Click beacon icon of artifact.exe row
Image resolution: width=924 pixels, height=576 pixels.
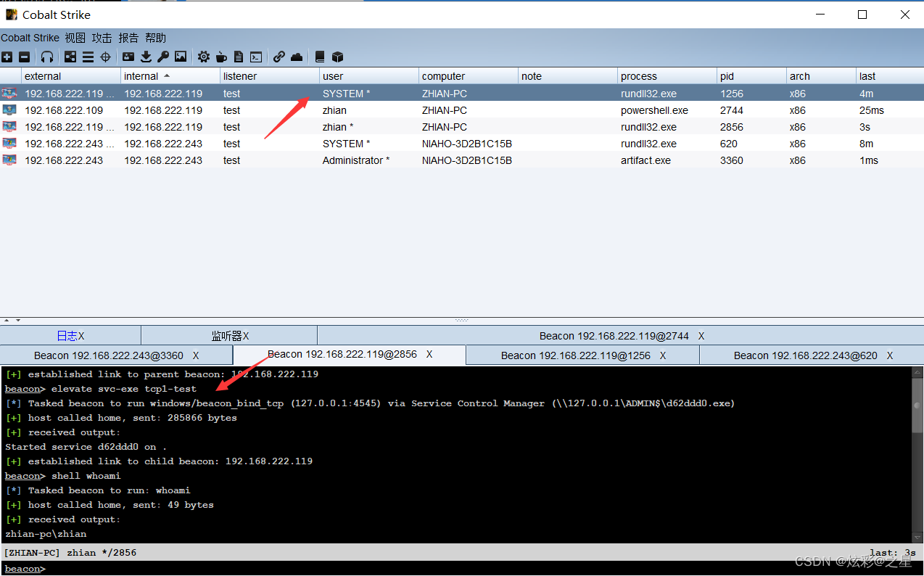pyautogui.click(x=9, y=160)
